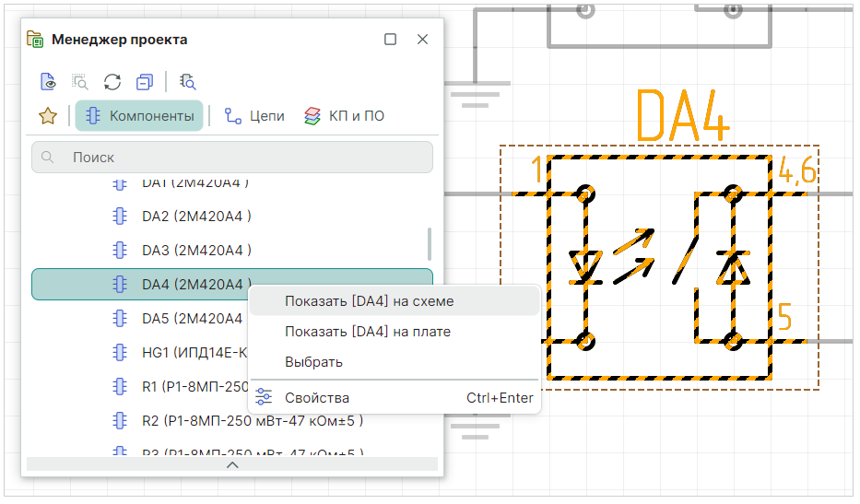The width and height of the screenshot is (860, 504).
Task: Select DA3 (2М420А4) in the list
Action: tap(196, 250)
